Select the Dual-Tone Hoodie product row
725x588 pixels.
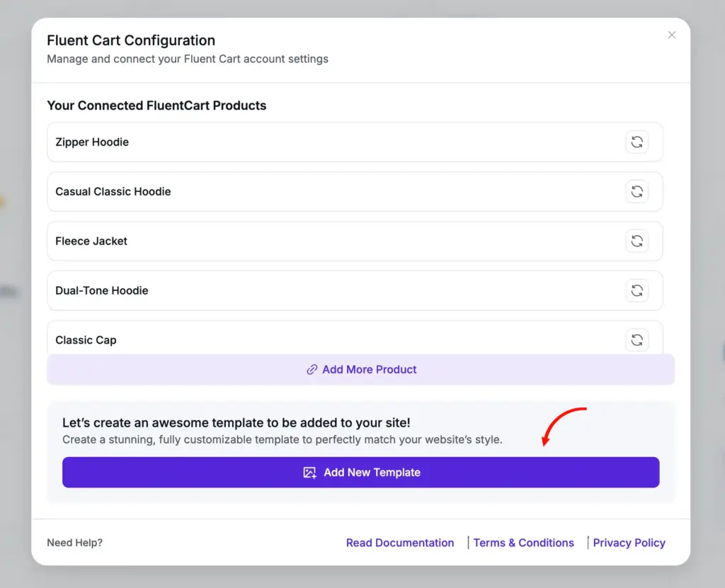(283, 290)
